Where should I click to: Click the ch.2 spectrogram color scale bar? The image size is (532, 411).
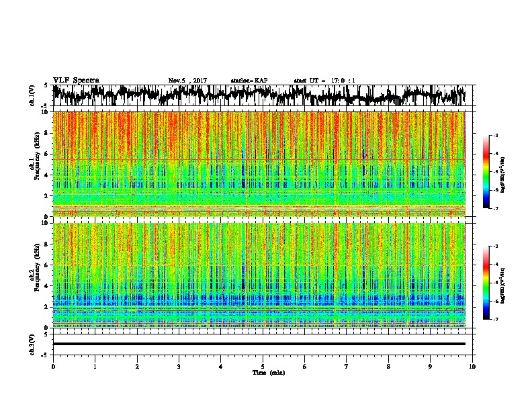pyautogui.click(x=486, y=283)
